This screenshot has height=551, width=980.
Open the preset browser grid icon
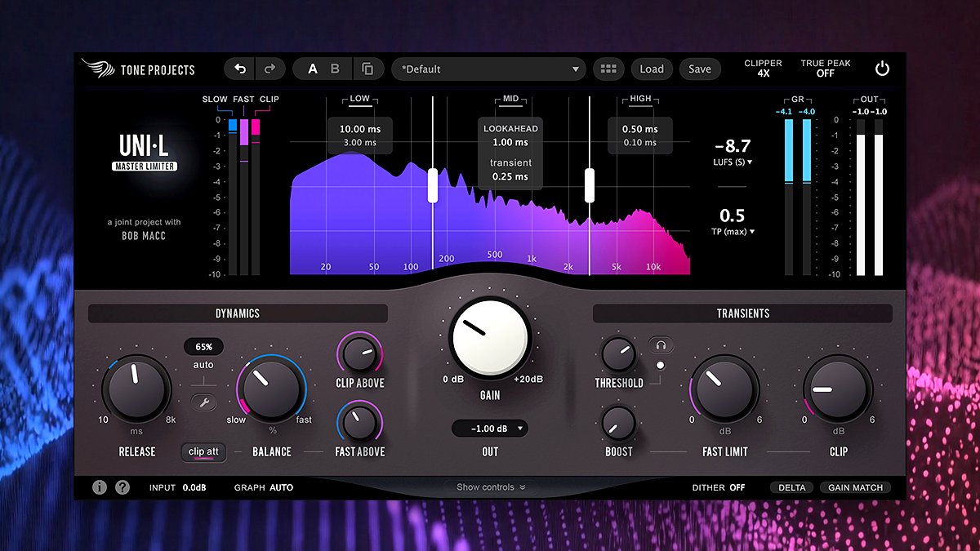608,69
